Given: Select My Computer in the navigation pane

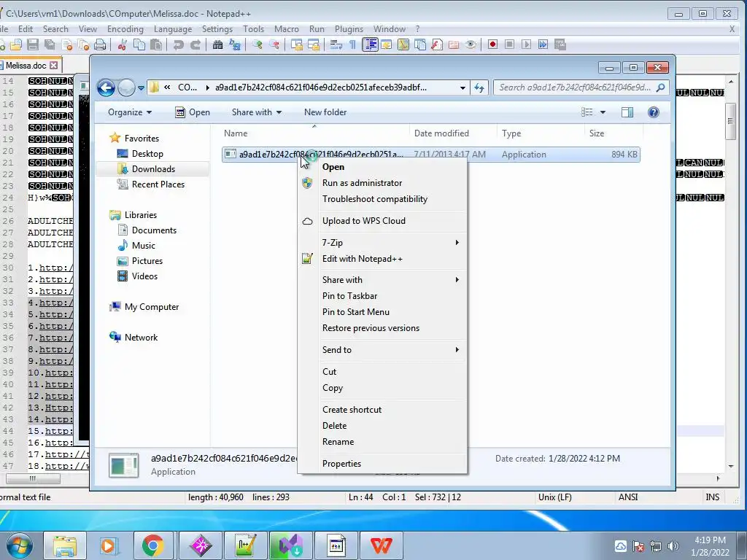Looking at the screenshot, I should [x=152, y=307].
